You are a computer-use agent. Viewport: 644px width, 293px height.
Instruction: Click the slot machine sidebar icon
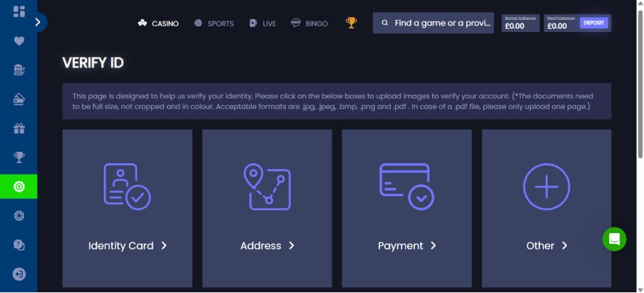coord(19,70)
